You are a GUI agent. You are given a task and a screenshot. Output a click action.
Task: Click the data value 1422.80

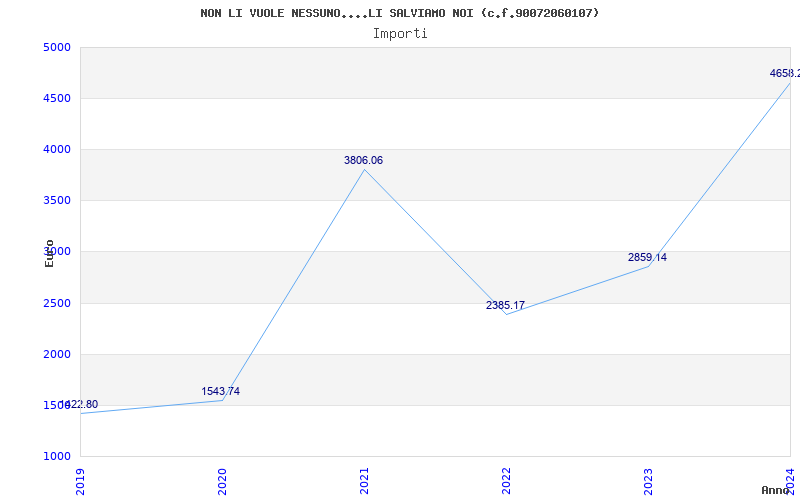[x=79, y=405]
